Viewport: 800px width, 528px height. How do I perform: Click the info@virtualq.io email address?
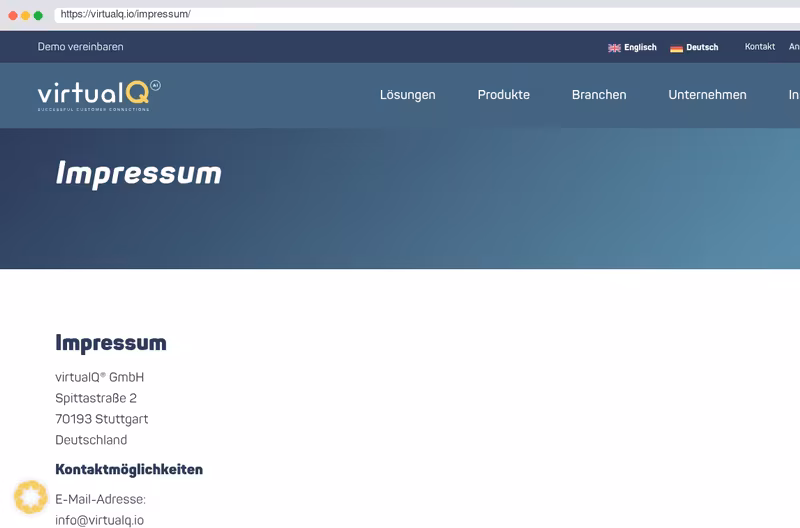[x=99, y=520]
